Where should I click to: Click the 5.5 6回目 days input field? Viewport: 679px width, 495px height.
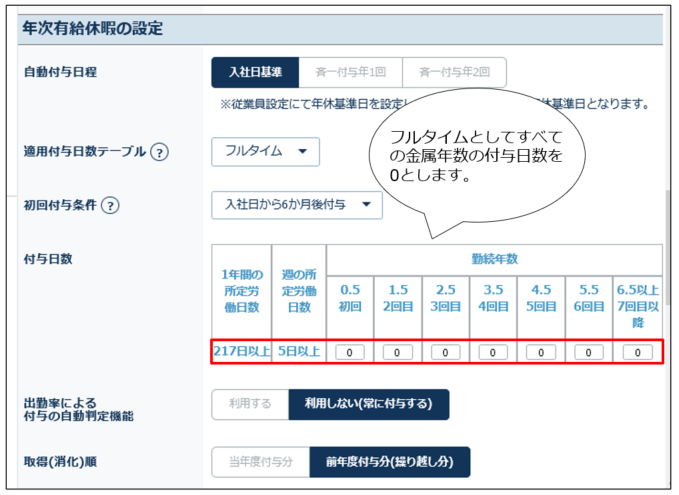coord(588,353)
